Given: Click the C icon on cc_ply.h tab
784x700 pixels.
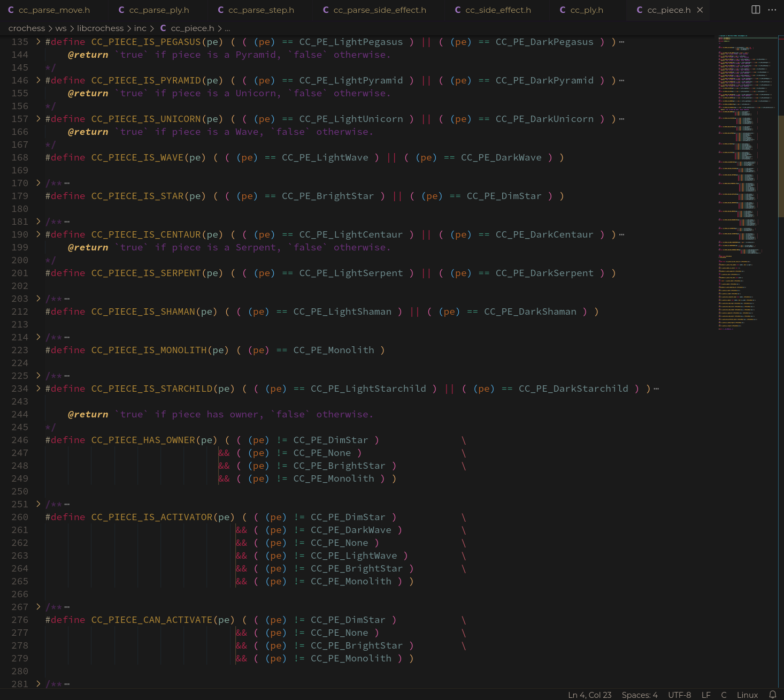Looking at the screenshot, I should pyautogui.click(x=562, y=10).
